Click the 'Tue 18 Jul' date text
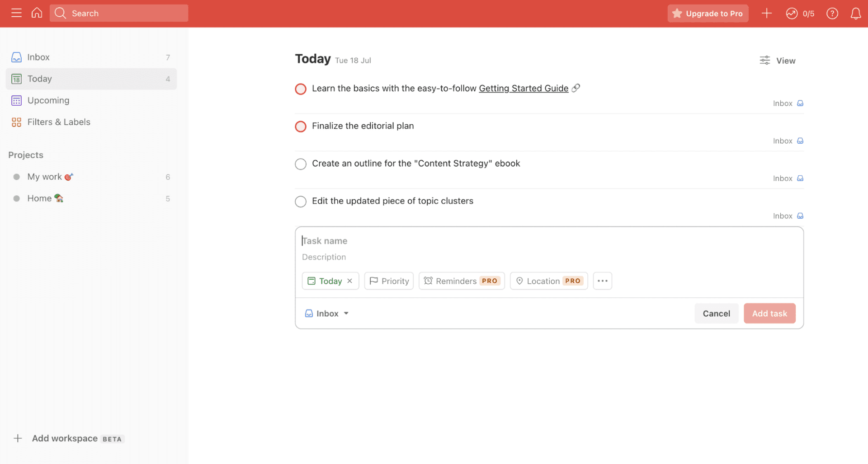 coord(353,61)
